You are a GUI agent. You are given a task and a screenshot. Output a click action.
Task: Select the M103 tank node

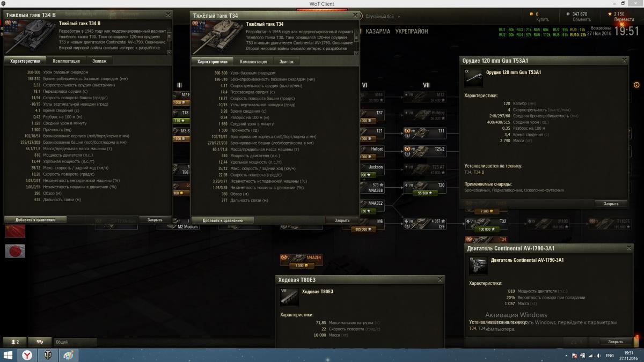tap(547, 223)
